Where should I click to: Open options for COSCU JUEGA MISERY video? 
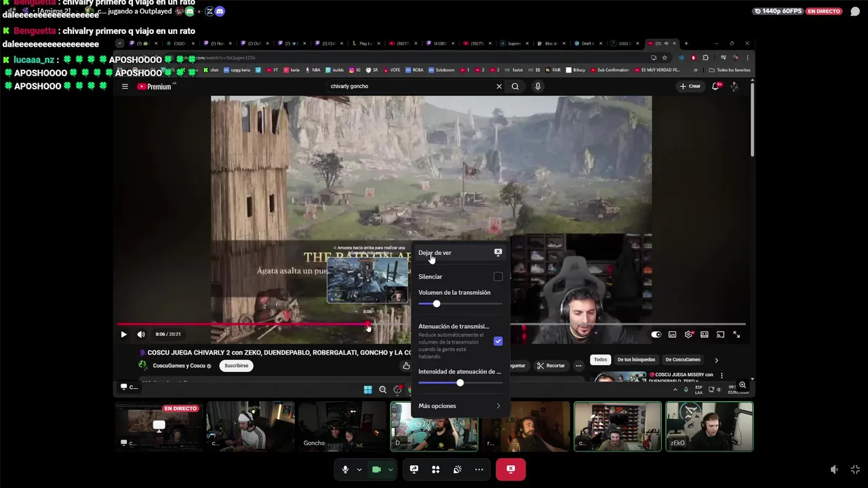click(722, 375)
